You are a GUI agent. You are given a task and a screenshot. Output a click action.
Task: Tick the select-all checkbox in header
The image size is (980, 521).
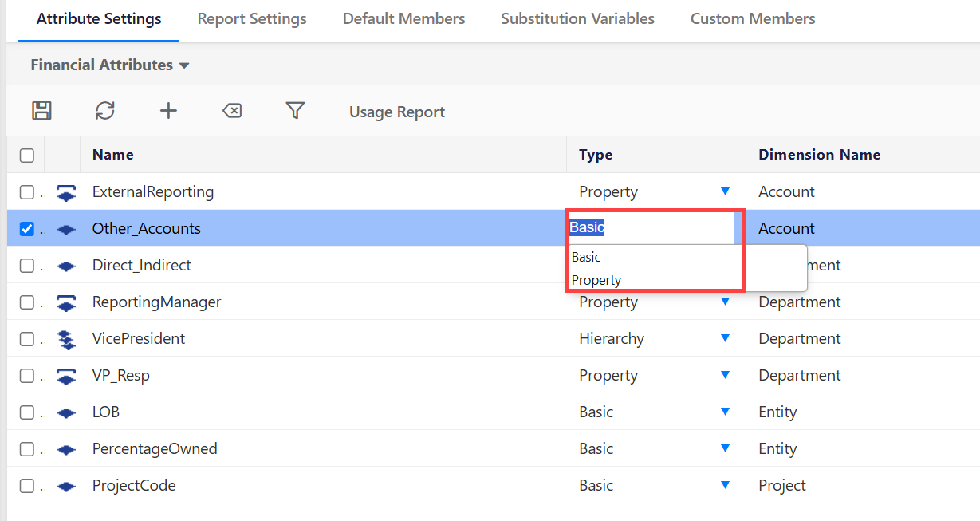pos(27,156)
